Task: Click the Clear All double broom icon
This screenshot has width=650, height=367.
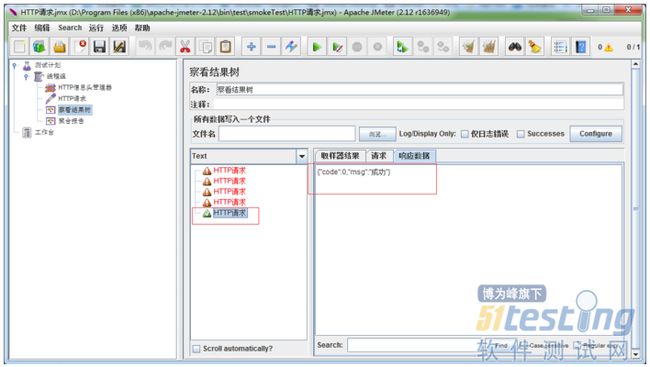Action: [489, 47]
